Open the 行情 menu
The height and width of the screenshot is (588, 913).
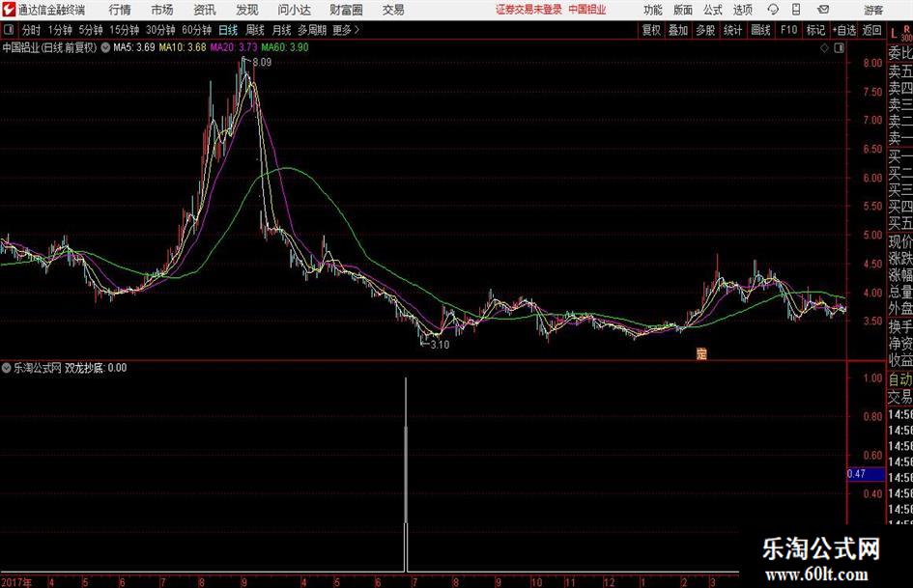(x=120, y=10)
